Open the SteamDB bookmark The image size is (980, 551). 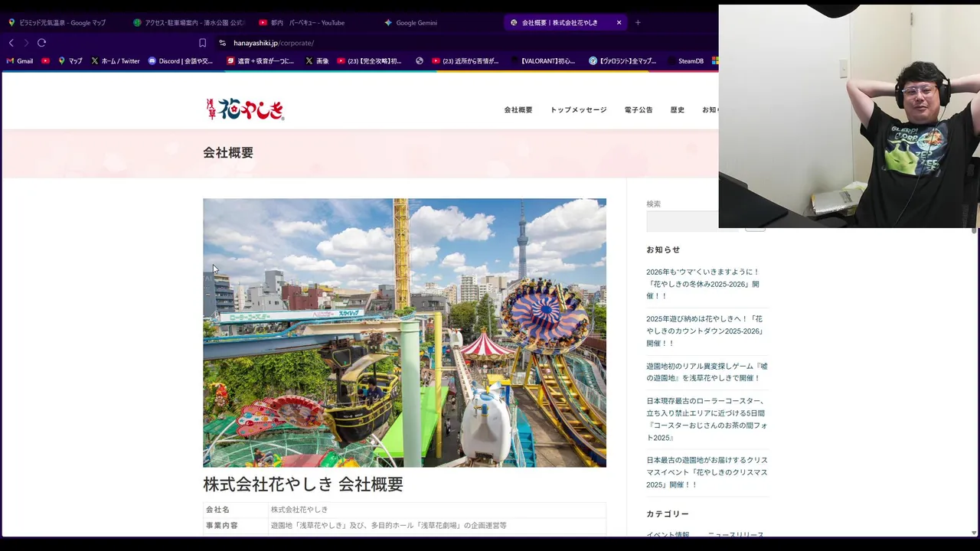(x=685, y=60)
